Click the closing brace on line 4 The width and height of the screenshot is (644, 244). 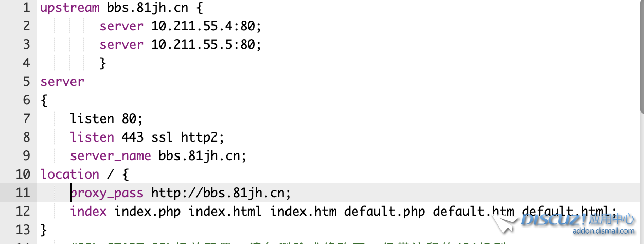[103, 63]
